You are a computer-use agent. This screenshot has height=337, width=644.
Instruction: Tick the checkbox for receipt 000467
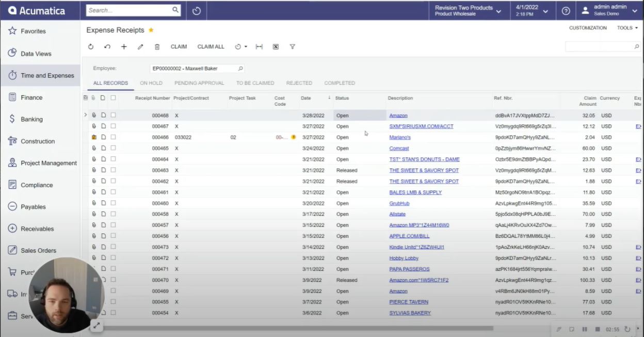pyautogui.click(x=113, y=126)
